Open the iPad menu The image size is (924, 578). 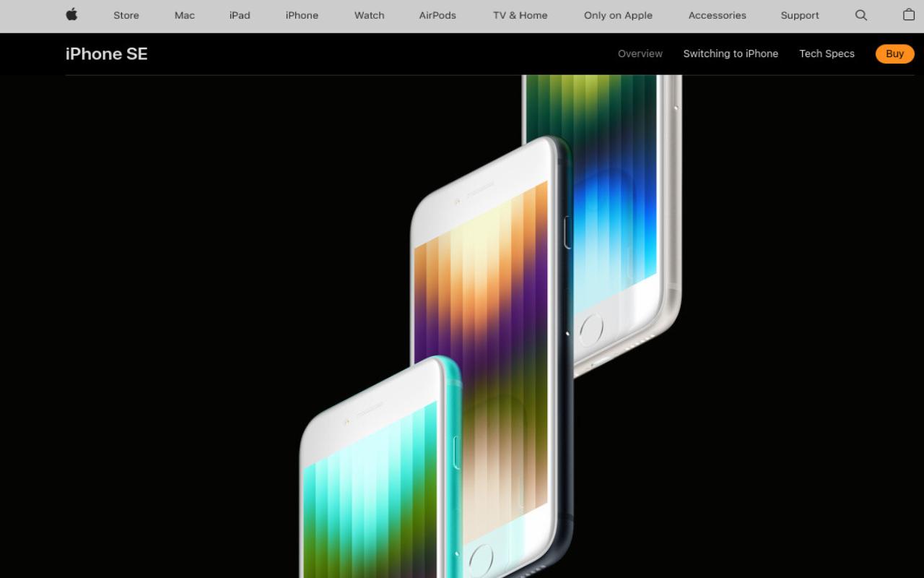240,15
